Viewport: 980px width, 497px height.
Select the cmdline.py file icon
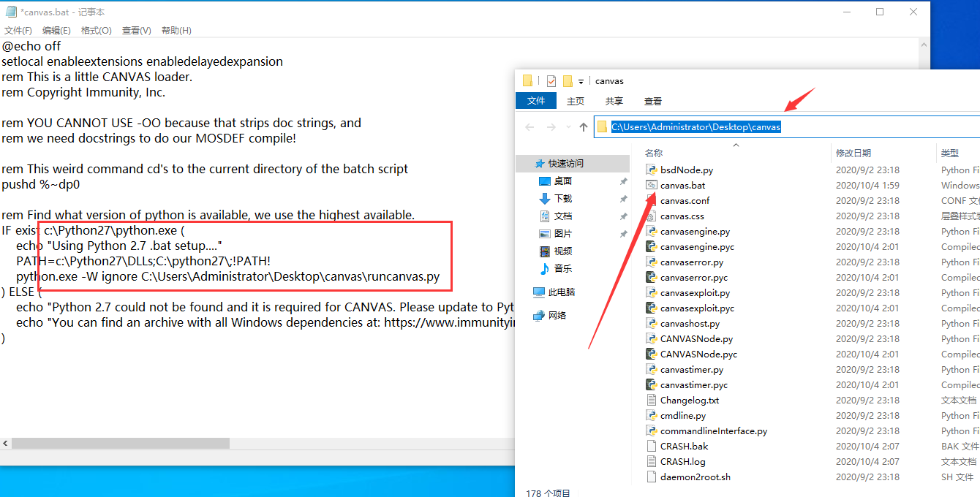tap(652, 415)
